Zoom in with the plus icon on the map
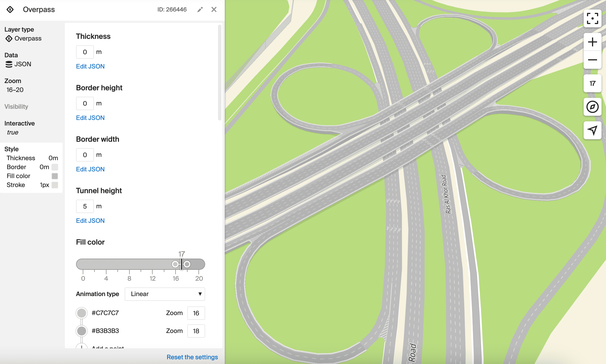This screenshot has height=364, width=606. tap(592, 42)
